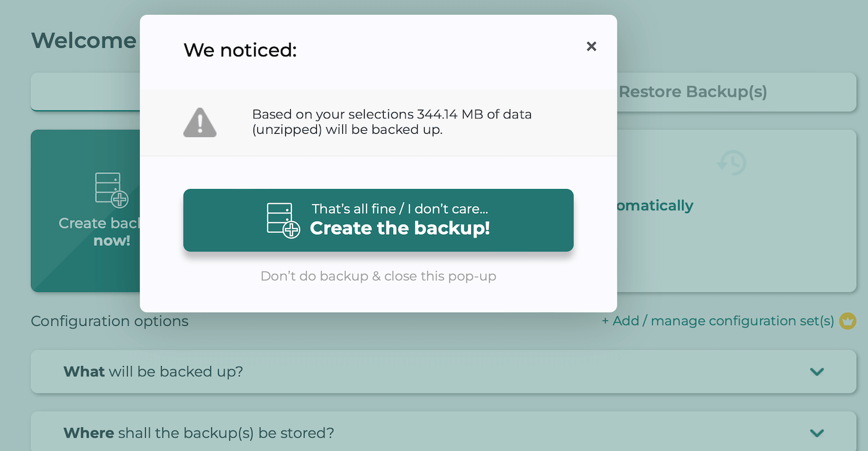The width and height of the screenshot is (868, 451).
Task: Click the "automatically" label in the right tile
Action: [x=655, y=206]
